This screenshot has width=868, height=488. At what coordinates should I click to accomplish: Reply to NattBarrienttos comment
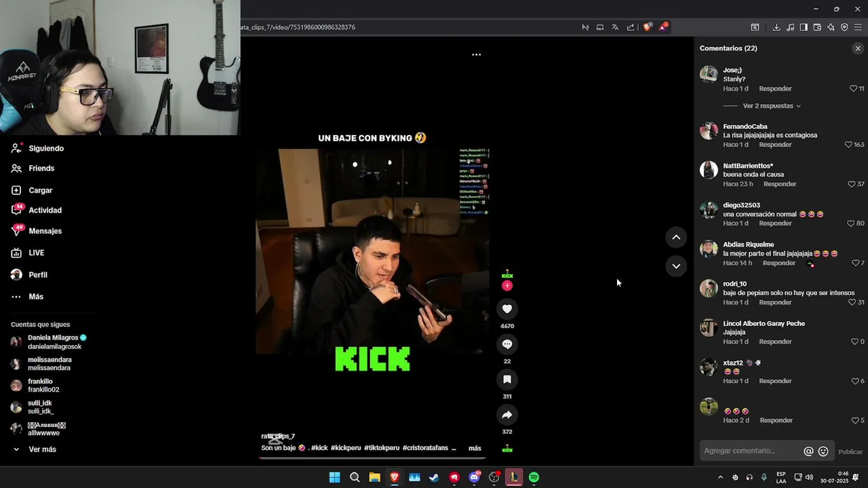click(780, 184)
